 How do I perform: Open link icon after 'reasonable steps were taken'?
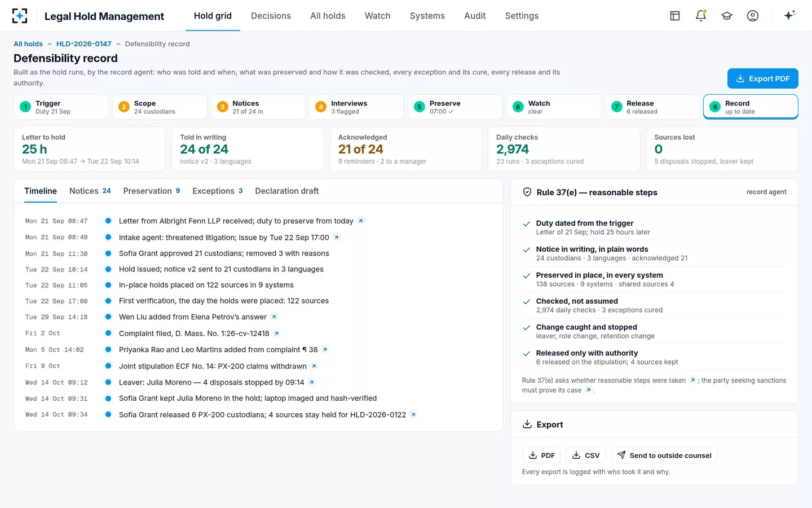coord(693,380)
